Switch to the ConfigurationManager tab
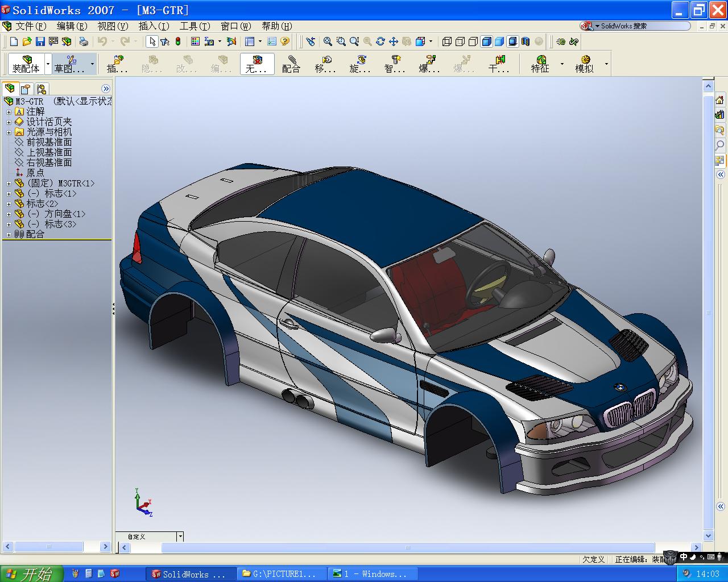Viewport: 728px width, 582px height. tap(41, 89)
